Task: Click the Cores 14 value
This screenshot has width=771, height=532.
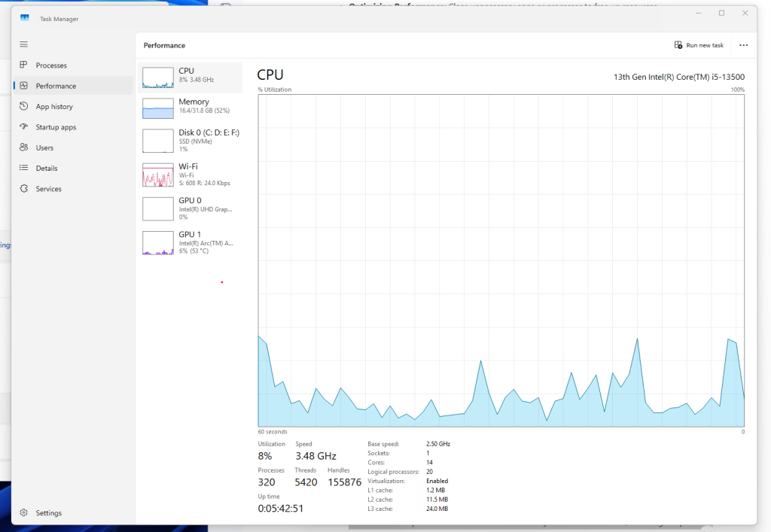Action: [429, 462]
